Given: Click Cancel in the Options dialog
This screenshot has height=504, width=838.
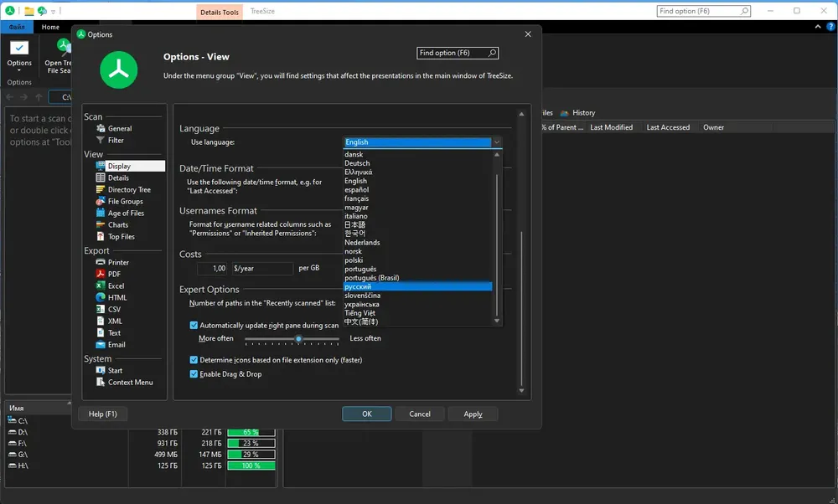Looking at the screenshot, I should point(420,414).
